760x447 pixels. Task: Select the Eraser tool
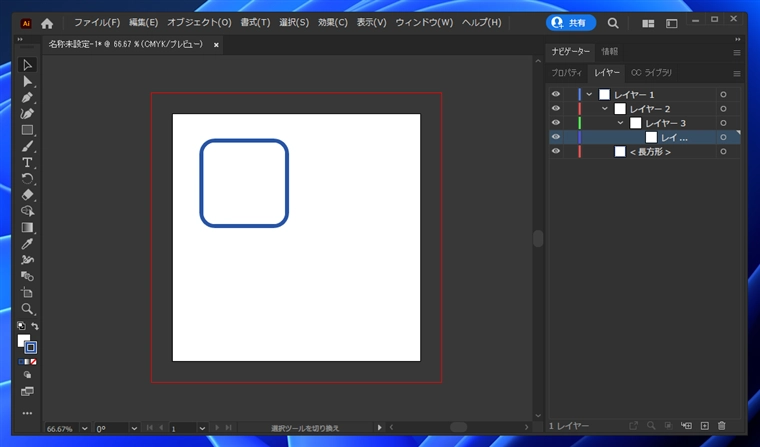[x=27, y=195]
